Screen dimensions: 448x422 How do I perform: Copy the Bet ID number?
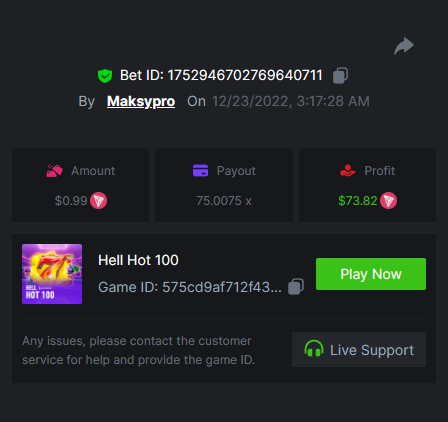coord(340,75)
